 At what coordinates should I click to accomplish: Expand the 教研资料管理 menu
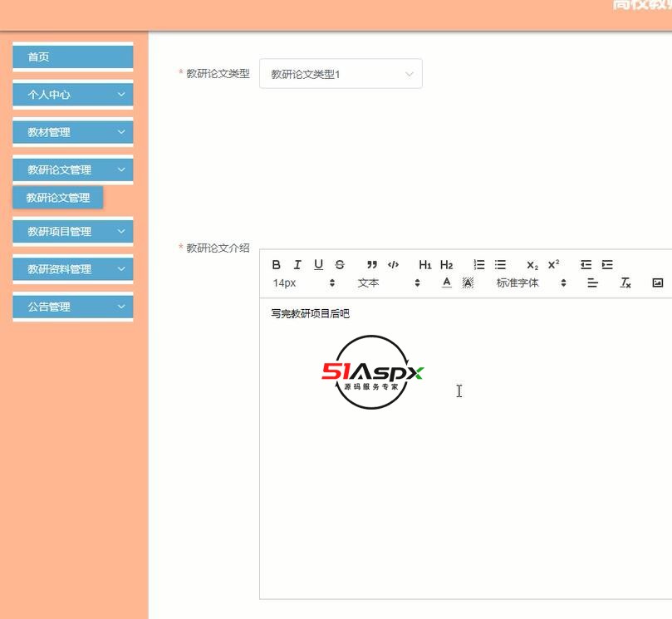coord(73,269)
